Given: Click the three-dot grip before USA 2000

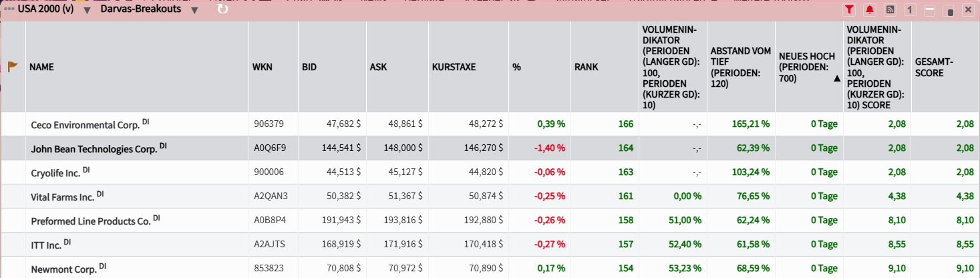Looking at the screenshot, I should tap(9, 9).
